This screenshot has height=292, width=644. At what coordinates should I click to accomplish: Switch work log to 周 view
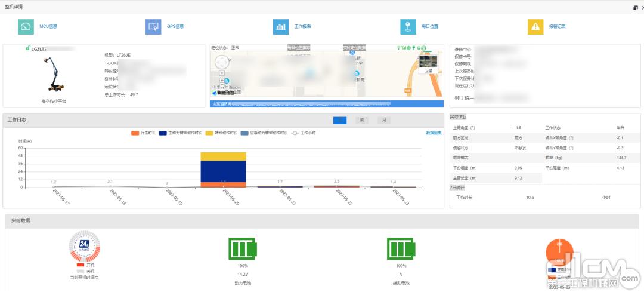[x=361, y=120]
